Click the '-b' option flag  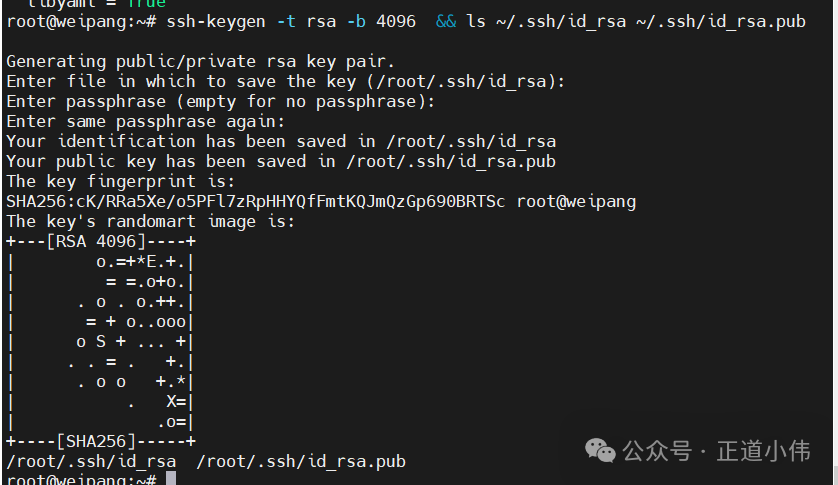(356, 21)
